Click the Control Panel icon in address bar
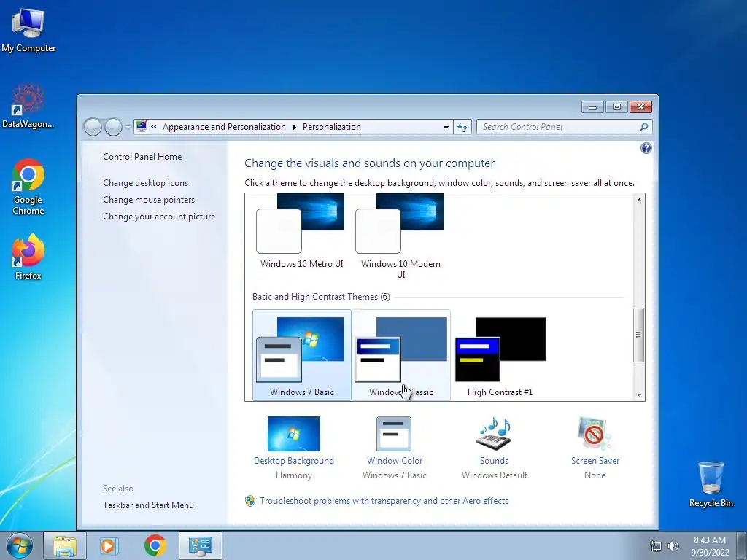This screenshot has width=747, height=560. pyautogui.click(x=142, y=127)
